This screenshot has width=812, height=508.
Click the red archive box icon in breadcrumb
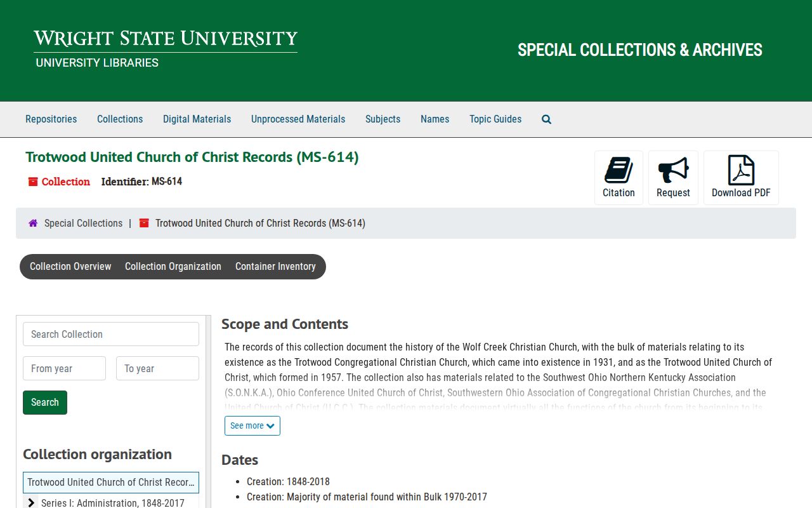[144, 224]
